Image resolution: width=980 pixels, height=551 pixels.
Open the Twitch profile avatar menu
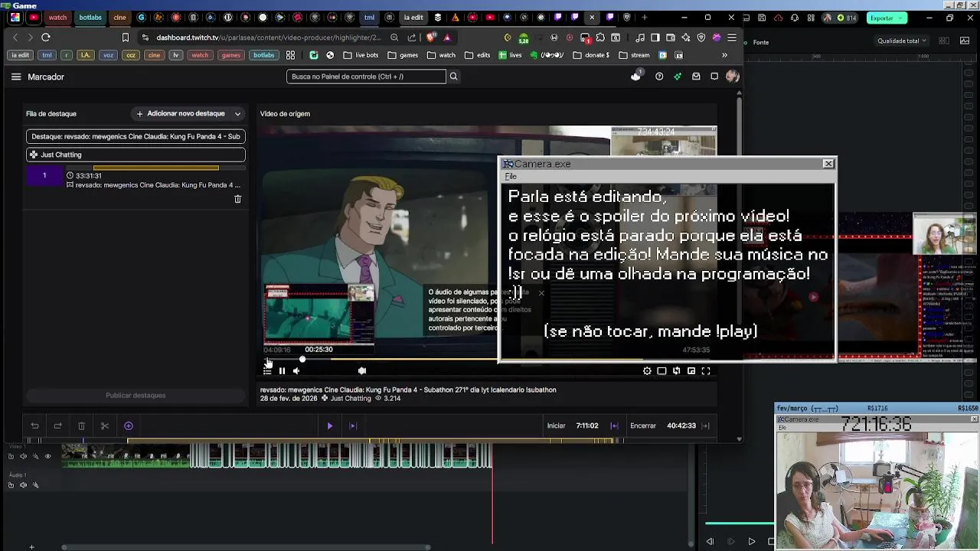point(733,77)
